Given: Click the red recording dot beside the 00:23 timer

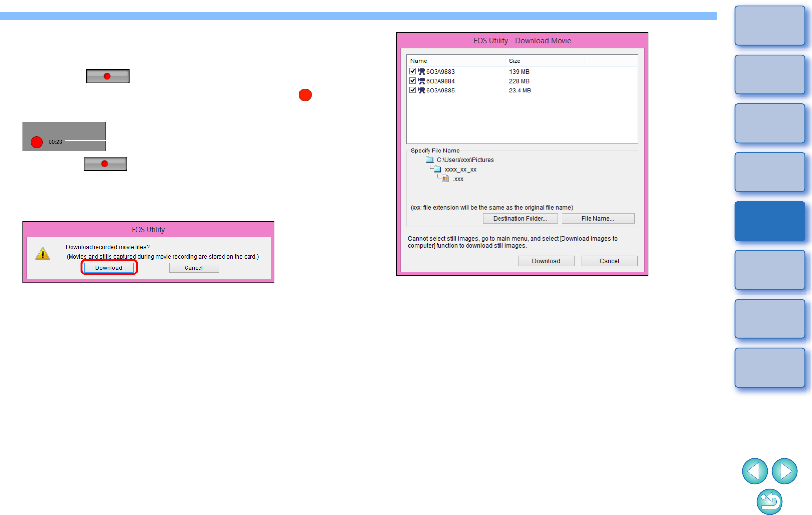Looking at the screenshot, I should point(37,142).
